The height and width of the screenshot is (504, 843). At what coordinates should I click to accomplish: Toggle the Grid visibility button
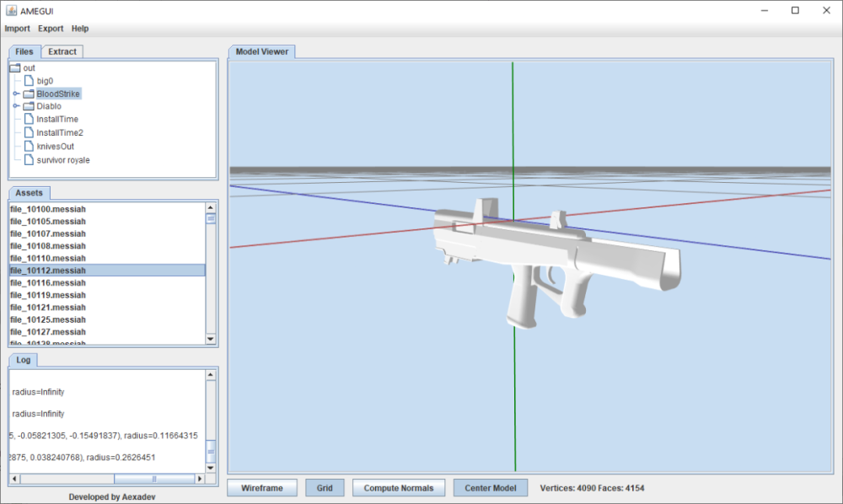coord(324,488)
